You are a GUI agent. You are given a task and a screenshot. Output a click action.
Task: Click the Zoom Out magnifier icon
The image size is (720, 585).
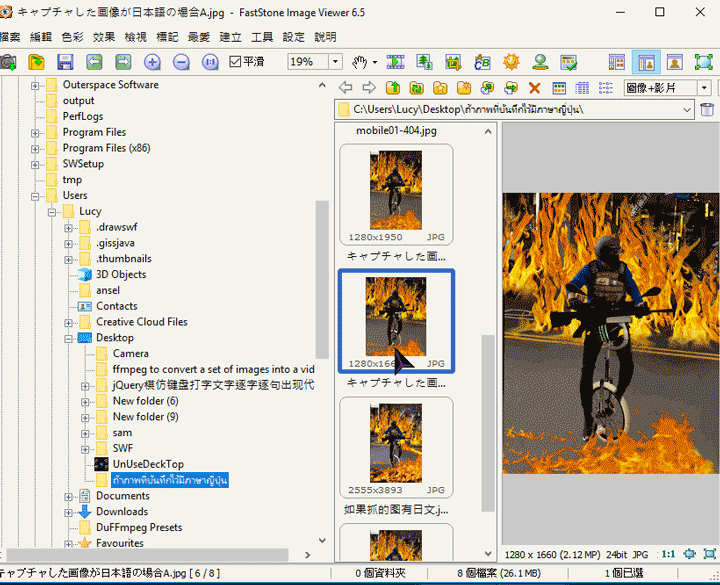pos(181,62)
